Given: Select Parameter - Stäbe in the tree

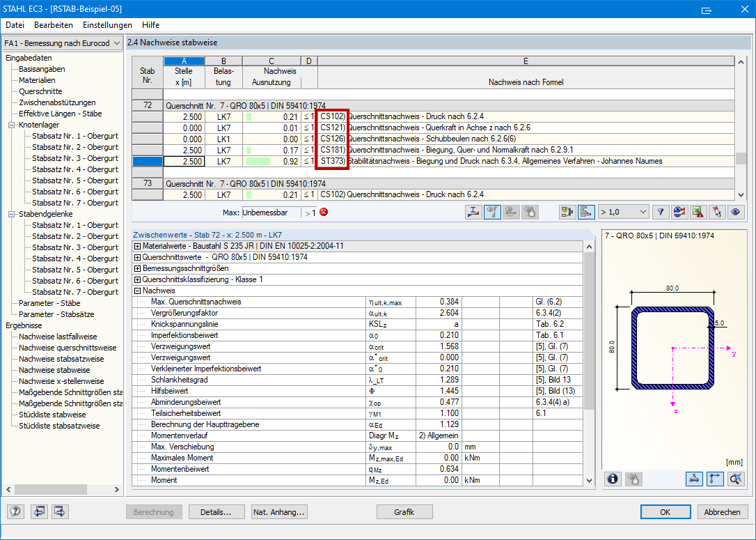Looking at the screenshot, I should [x=49, y=303].
